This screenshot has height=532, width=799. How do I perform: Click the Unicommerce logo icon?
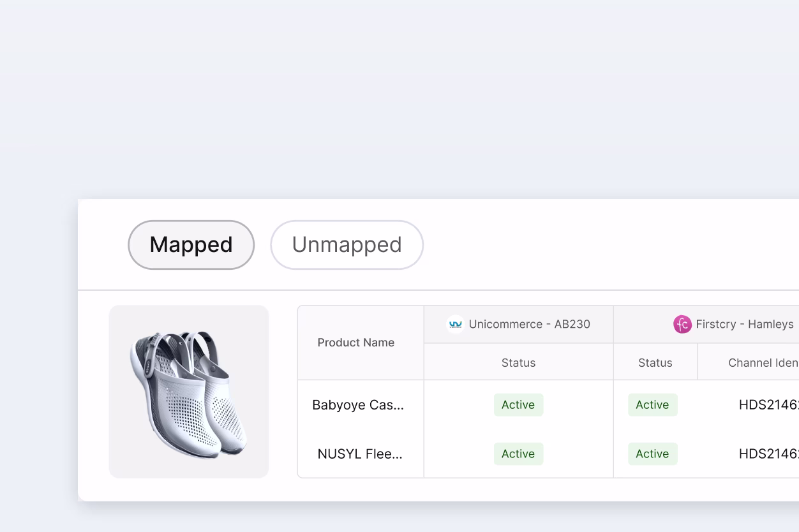455,324
